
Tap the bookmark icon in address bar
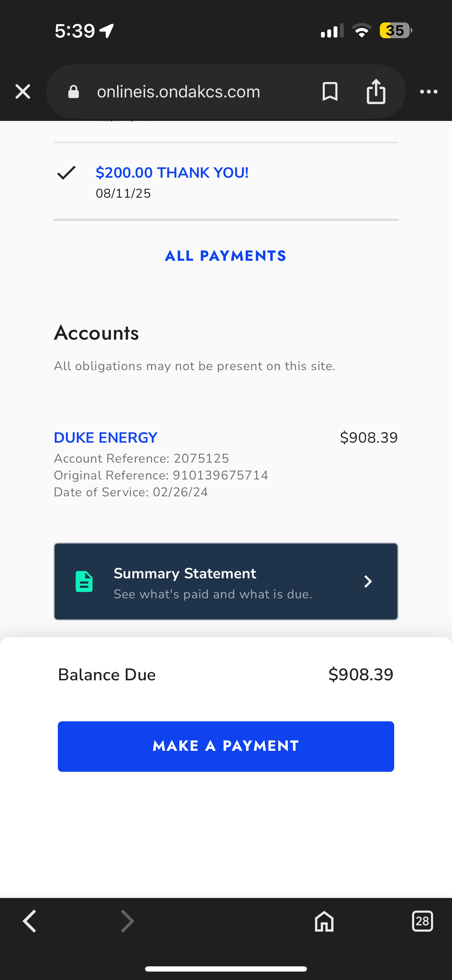[x=330, y=92]
